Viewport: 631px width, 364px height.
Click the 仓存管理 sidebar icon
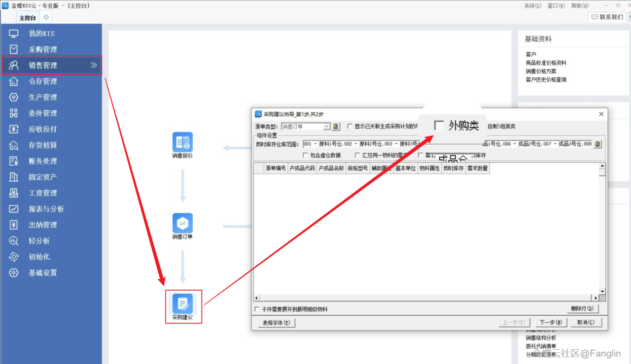(x=14, y=81)
